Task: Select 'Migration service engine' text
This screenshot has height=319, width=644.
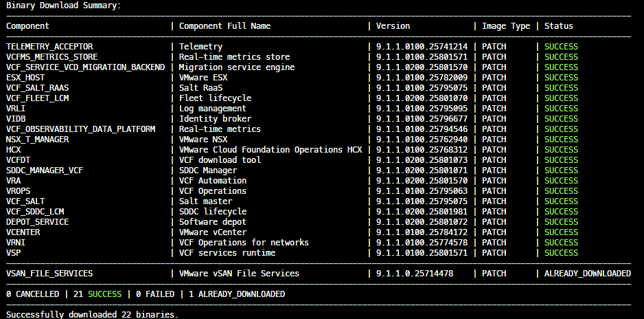Action: coord(237,67)
